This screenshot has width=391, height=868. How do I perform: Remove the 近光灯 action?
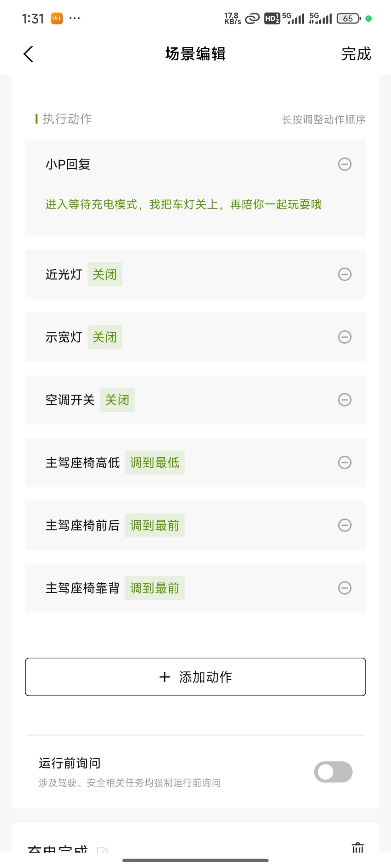344,274
